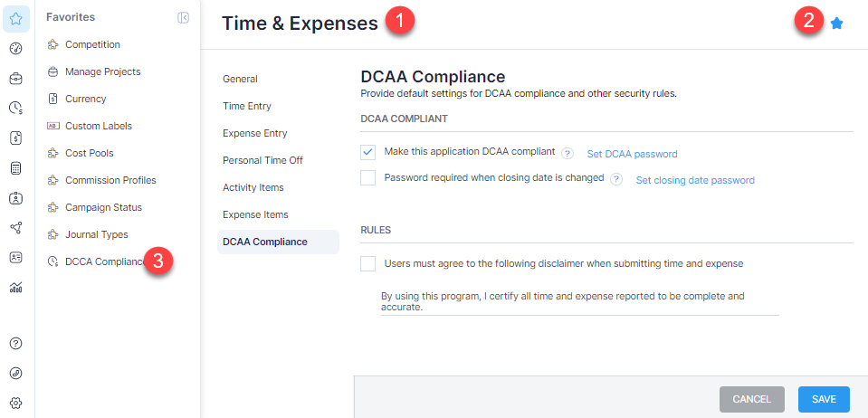Click the DCAA Compliance section heading
868x418 pixels.
click(x=433, y=76)
